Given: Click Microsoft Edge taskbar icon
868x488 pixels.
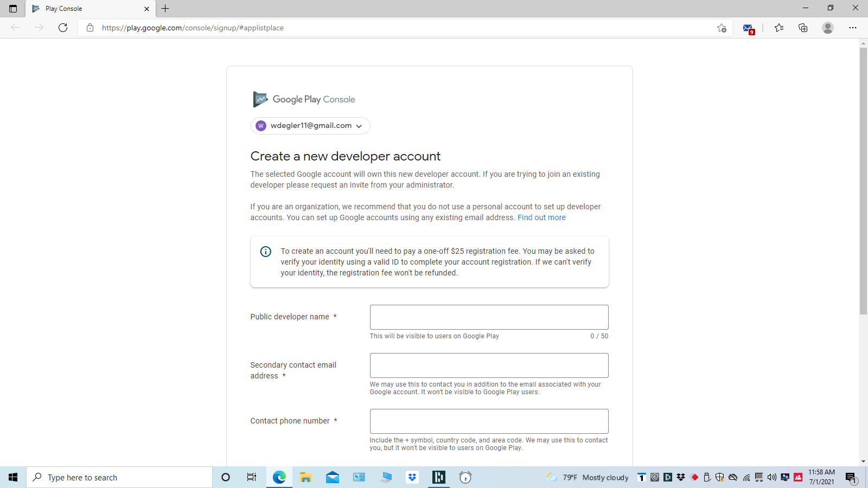Looking at the screenshot, I should pyautogui.click(x=279, y=477).
